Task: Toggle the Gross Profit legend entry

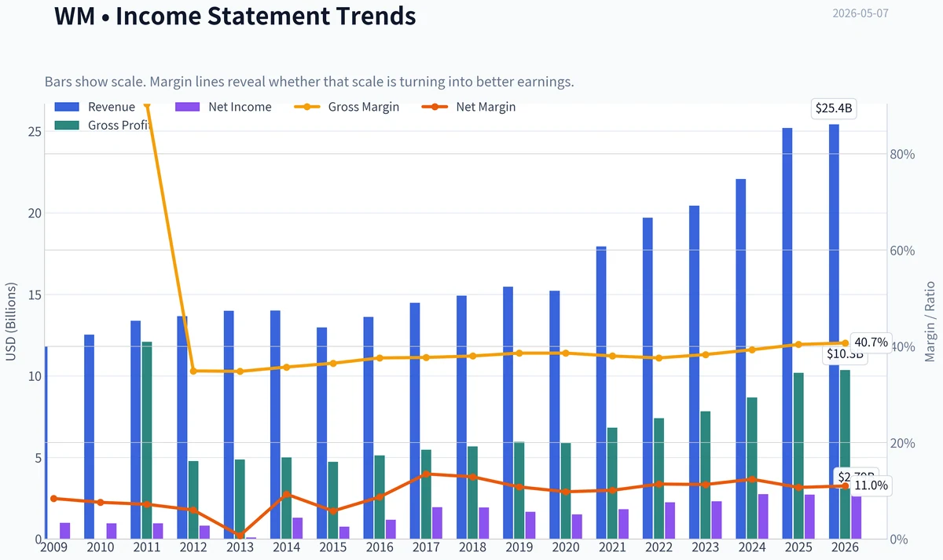Action: point(102,125)
